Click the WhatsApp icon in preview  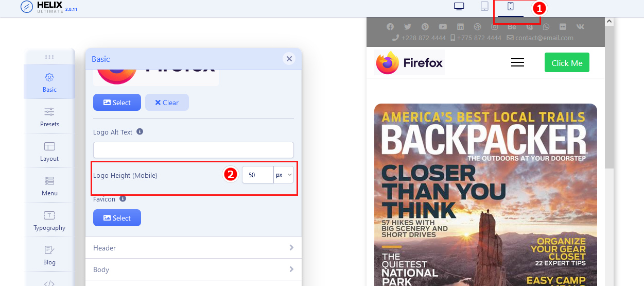(x=546, y=27)
